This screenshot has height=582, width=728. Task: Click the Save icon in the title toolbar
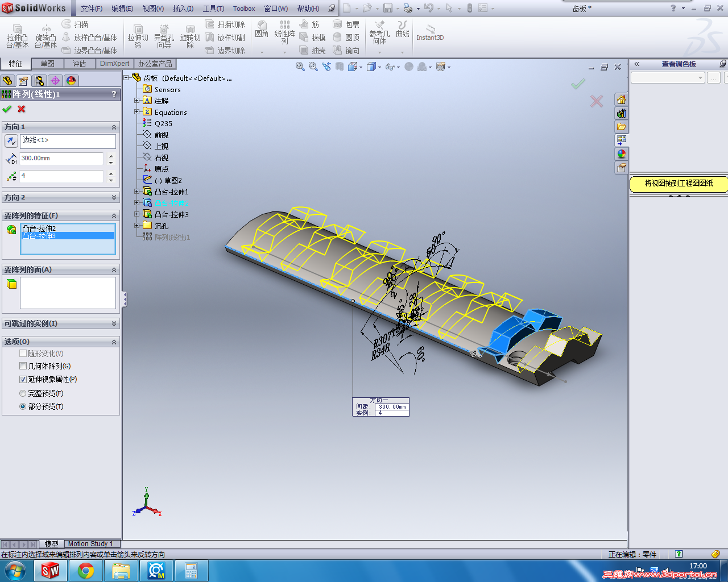[388, 8]
